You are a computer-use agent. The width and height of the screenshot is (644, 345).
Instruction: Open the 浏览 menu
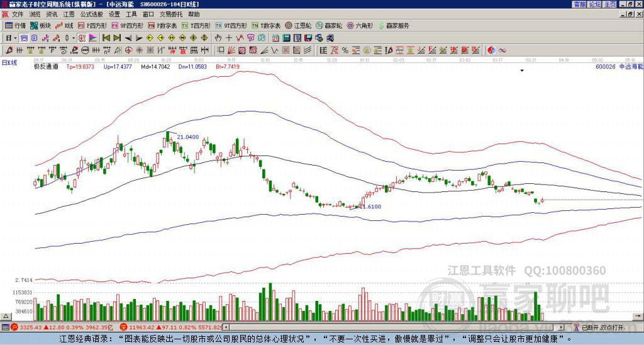pyautogui.click(x=35, y=14)
